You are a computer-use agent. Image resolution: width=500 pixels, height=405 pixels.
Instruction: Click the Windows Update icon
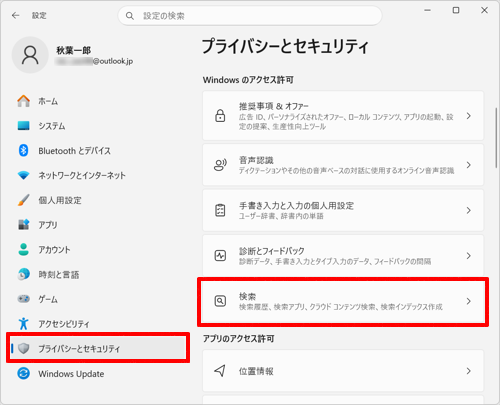pos(23,373)
